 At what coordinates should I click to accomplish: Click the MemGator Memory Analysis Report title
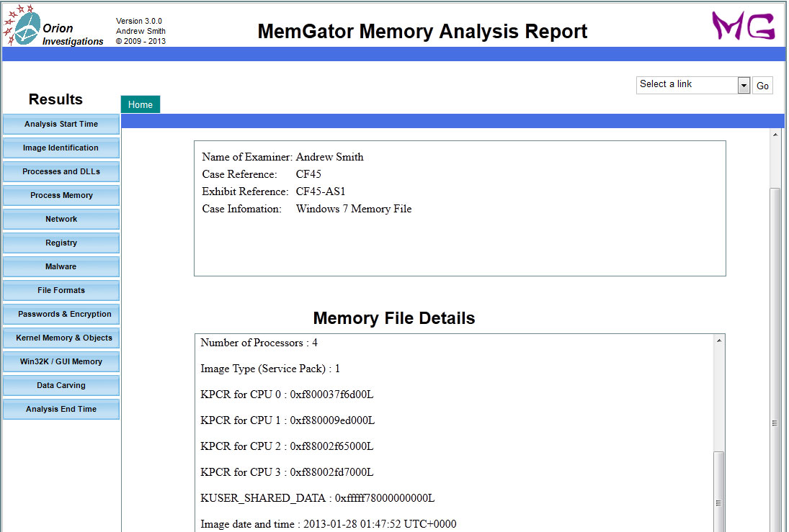click(x=422, y=31)
